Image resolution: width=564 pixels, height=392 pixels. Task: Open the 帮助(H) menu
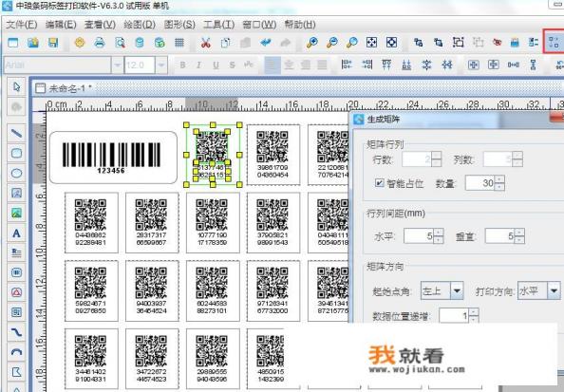(300, 25)
